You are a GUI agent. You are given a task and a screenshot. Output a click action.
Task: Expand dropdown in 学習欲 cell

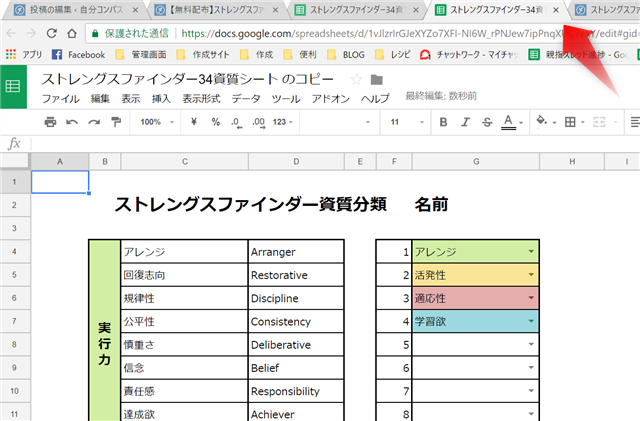tap(531, 321)
